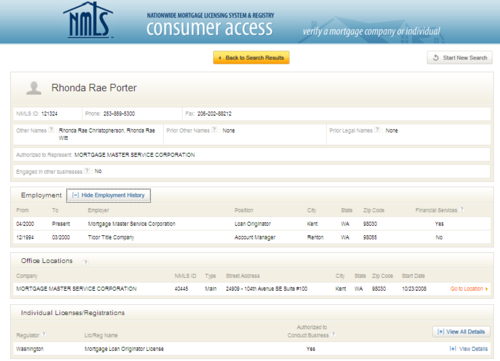Click Renton city cell
The image size is (500, 361).
[315, 237]
